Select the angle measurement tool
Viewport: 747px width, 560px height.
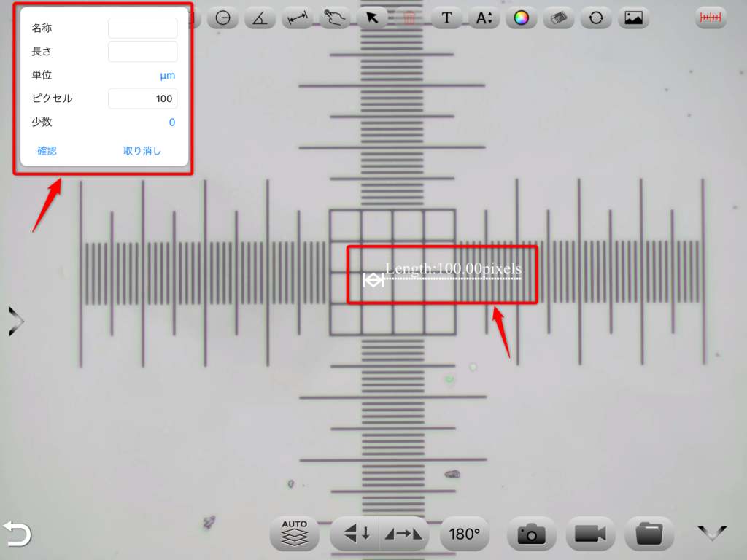click(x=260, y=18)
